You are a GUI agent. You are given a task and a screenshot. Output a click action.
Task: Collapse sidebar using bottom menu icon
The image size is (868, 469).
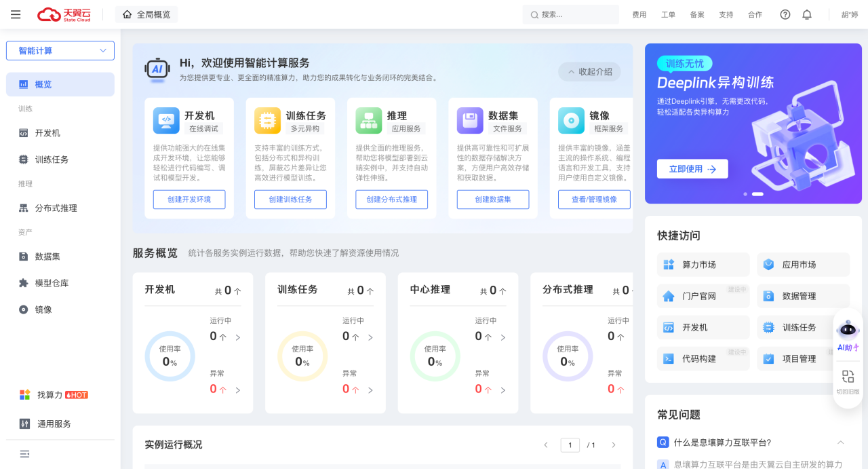pos(25,454)
